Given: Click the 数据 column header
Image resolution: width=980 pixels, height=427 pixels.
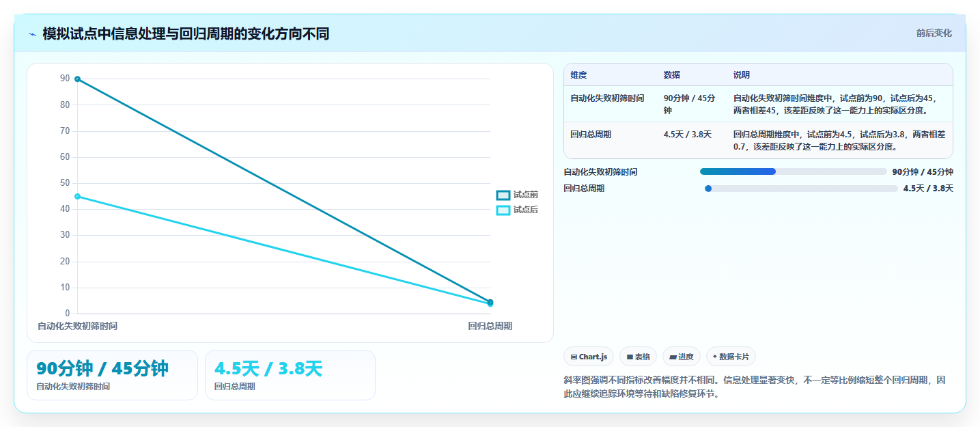Looking at the screenshot, I should tap(671, 75).
